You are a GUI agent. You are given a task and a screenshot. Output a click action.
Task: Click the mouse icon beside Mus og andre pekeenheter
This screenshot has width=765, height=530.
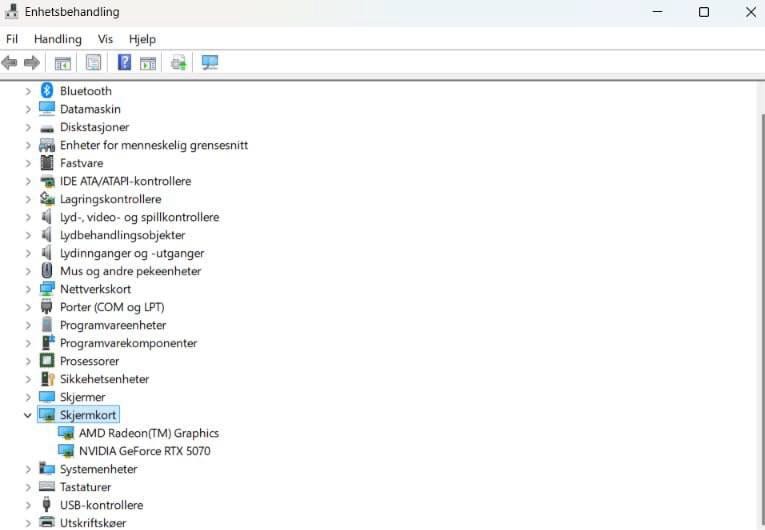pyautogui.click(x=47, y=270)
